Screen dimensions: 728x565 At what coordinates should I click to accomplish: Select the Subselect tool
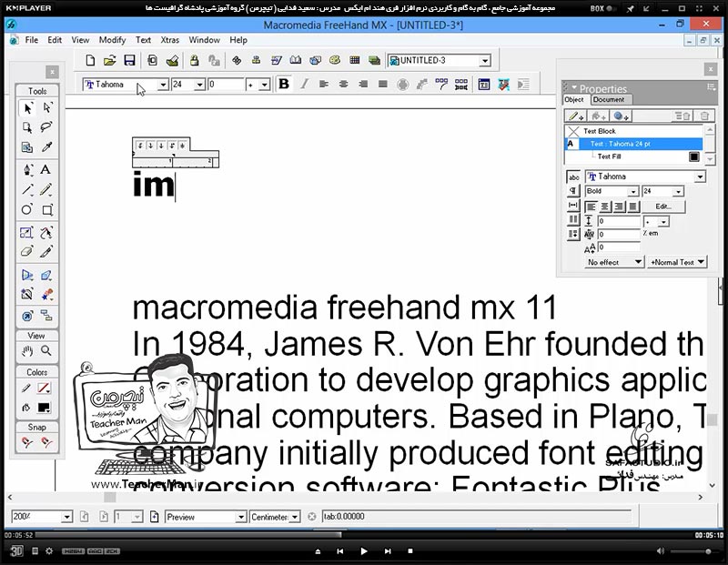pos(47,108)
